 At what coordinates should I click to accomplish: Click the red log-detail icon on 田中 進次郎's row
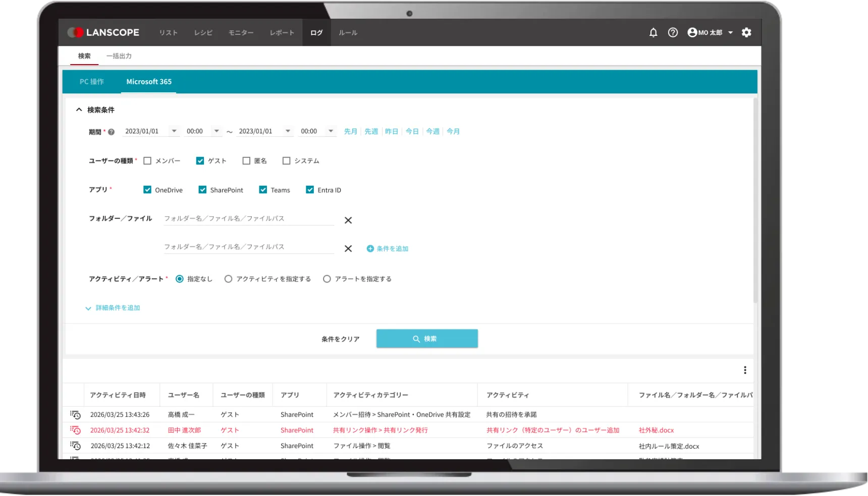click(75, 430)
